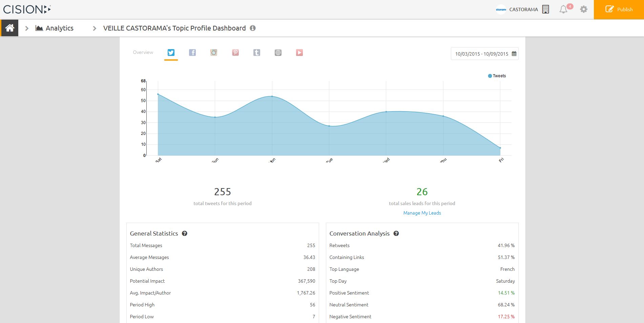Select the Twitter analytics tab

[x=171, y=53]
